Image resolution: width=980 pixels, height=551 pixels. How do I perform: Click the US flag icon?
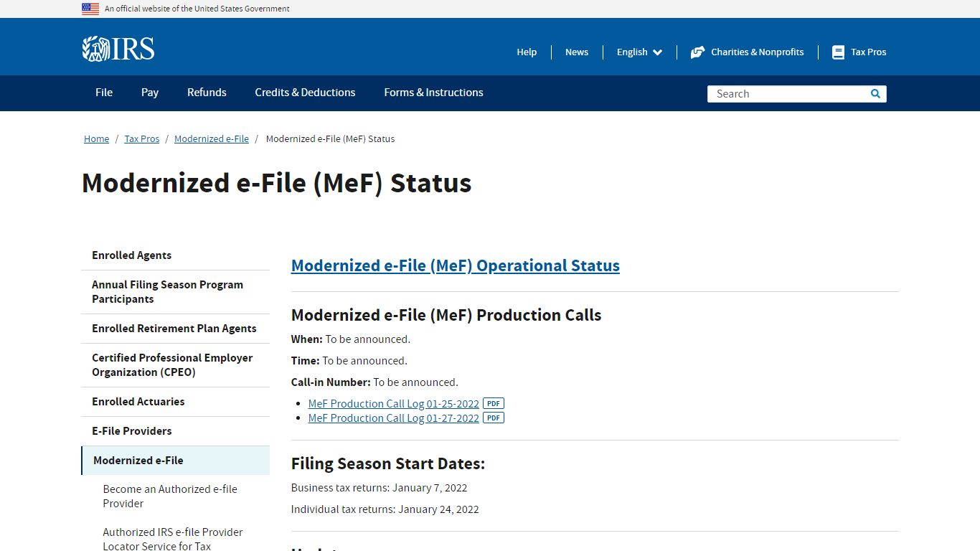coord(90,9)
